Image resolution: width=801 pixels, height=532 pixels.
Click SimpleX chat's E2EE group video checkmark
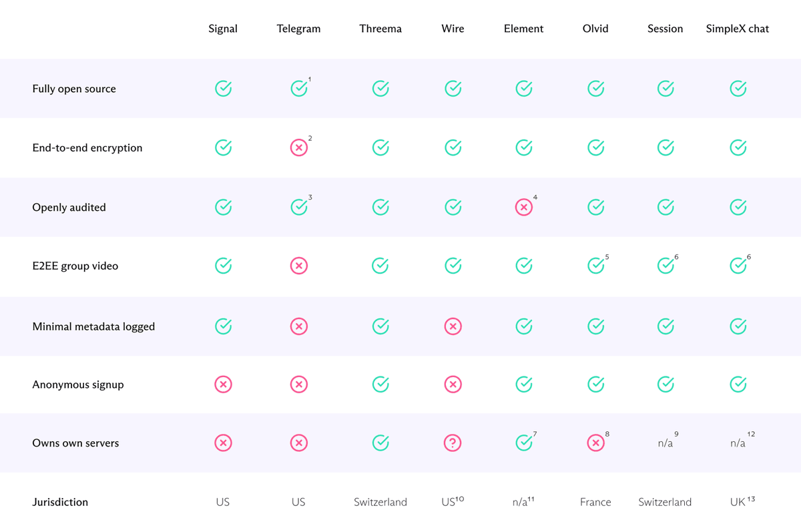pyautogui.click(x=738, y=266)
